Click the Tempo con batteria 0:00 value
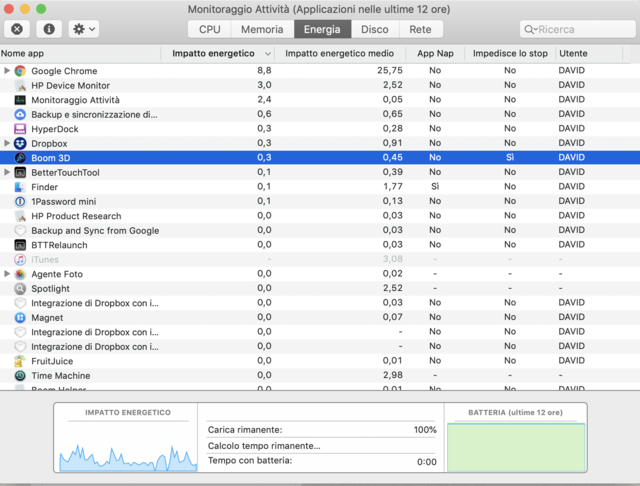The image size is (640, 486). 427,462
